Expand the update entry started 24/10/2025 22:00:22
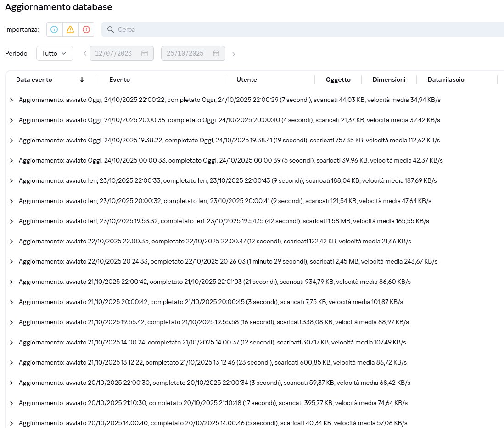 [11, 100]
